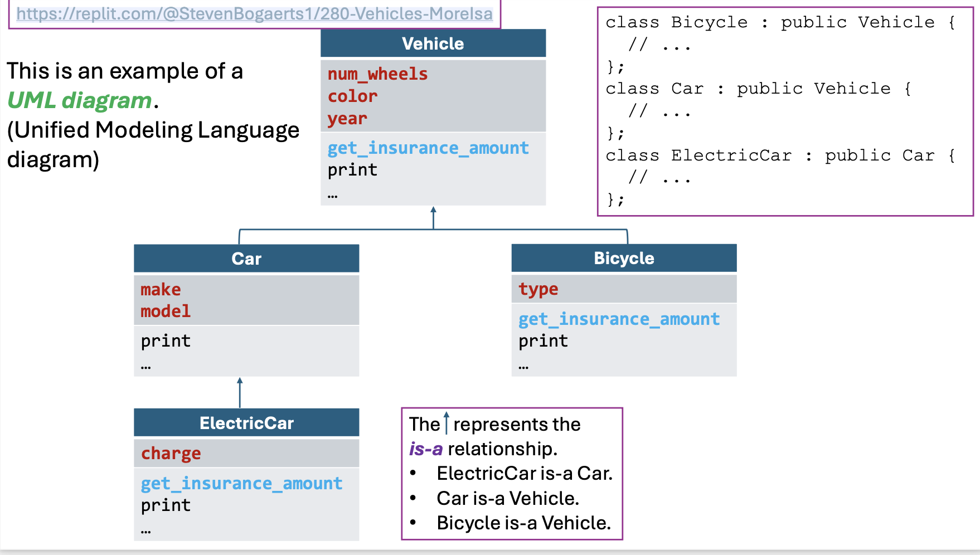This screenshot has width=980, height=555.
Task: Click the model attribute in Car
Action: click(165, 311)
